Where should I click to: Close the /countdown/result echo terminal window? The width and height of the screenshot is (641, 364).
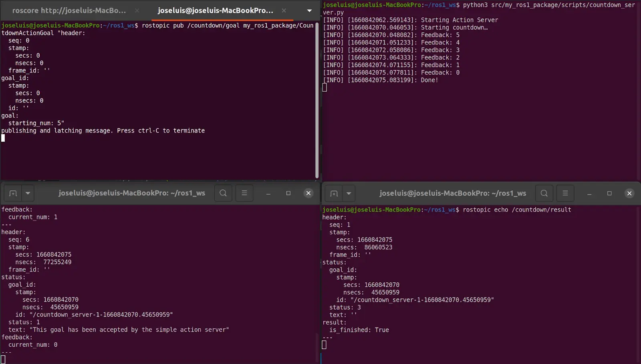click(x=629, y=193)
